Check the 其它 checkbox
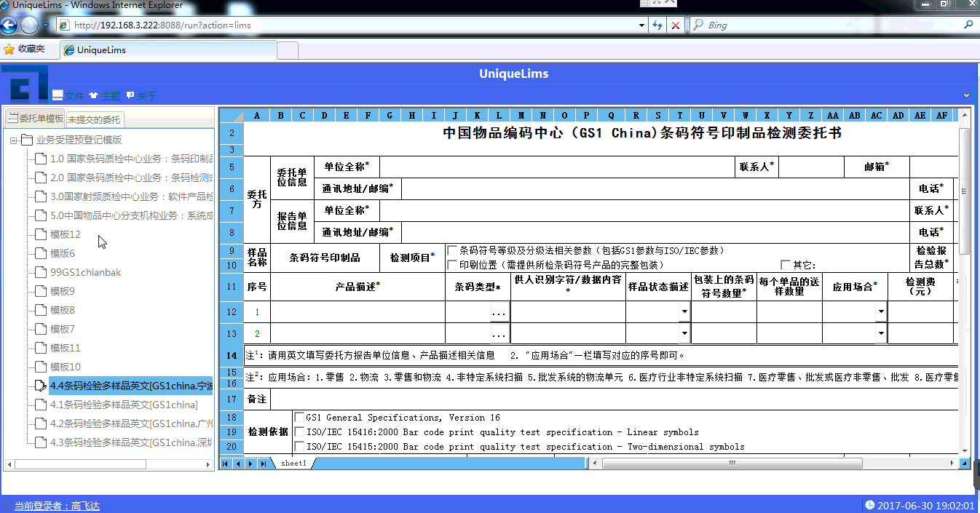The image size is (980, 513). pyautogui.click(x=785, y=265)
